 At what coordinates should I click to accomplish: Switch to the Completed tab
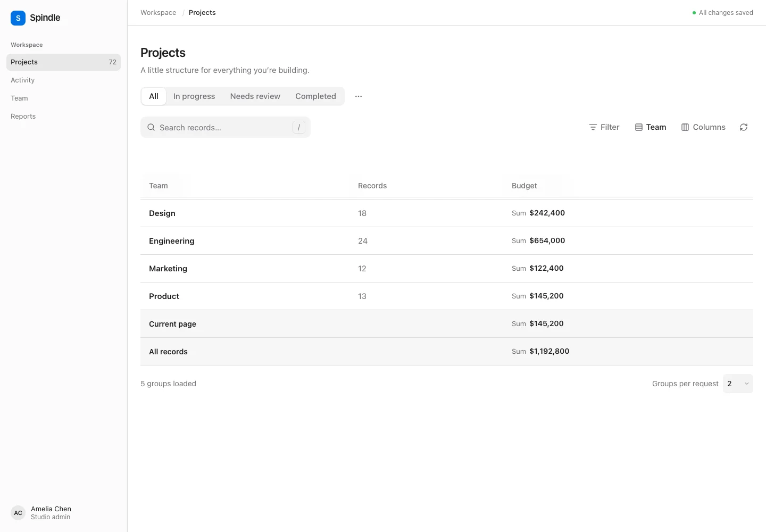(316, 96)
